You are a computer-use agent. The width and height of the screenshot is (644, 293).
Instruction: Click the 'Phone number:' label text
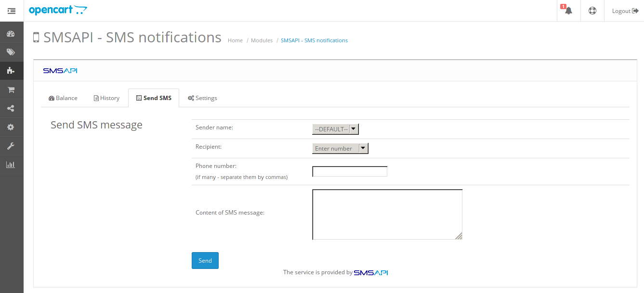[216, 166]
